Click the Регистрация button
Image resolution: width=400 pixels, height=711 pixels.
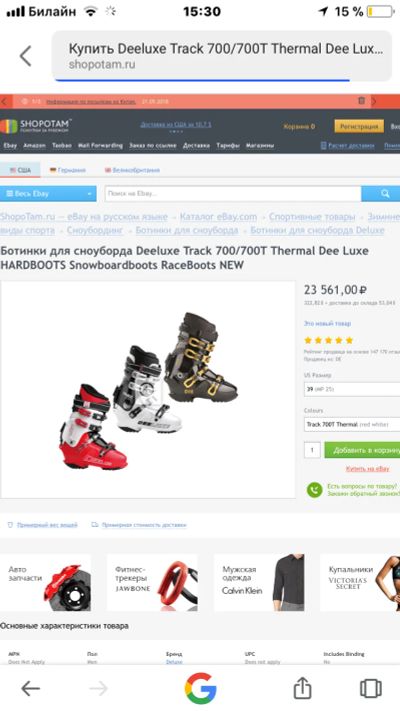(x=359, y=127)
